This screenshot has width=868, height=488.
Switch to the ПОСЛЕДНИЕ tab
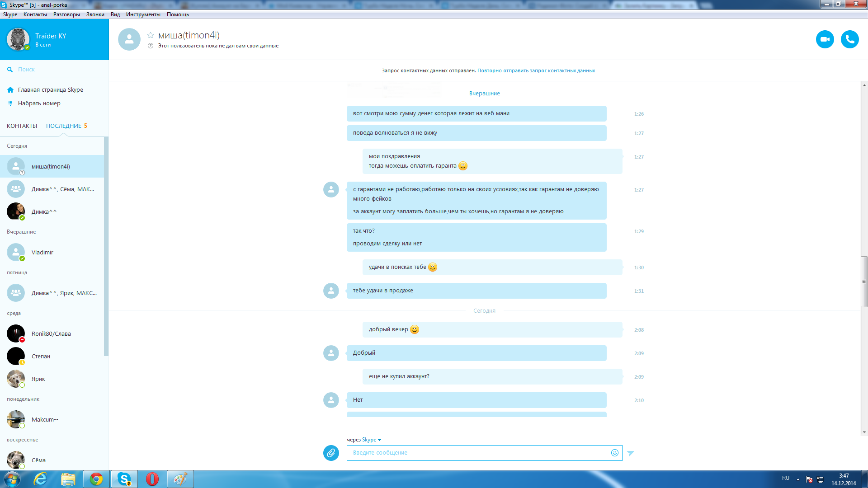point(64,126)
